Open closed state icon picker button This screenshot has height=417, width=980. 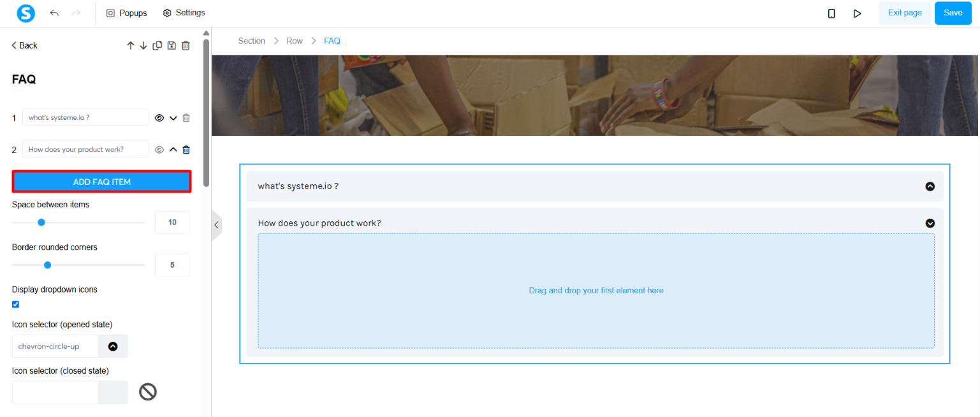point(113,393)
